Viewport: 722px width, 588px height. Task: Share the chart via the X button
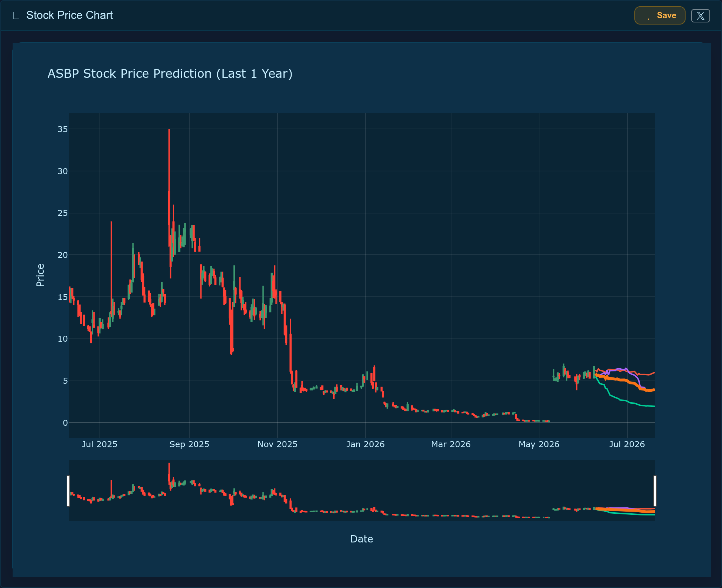[700, 16]
